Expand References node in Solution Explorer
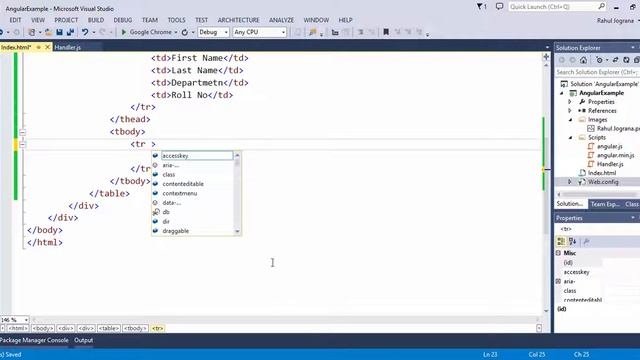 pyautogui.click(x=570, y=111)
